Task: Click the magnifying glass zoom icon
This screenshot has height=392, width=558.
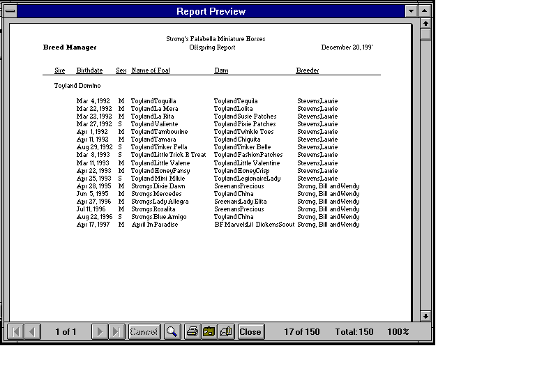Action: 172,332
